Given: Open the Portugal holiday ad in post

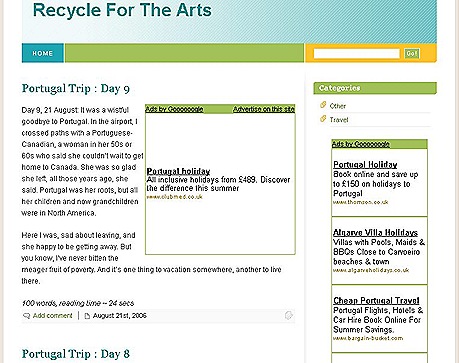Looking at the screenshot, I should (x=178, y=171).
